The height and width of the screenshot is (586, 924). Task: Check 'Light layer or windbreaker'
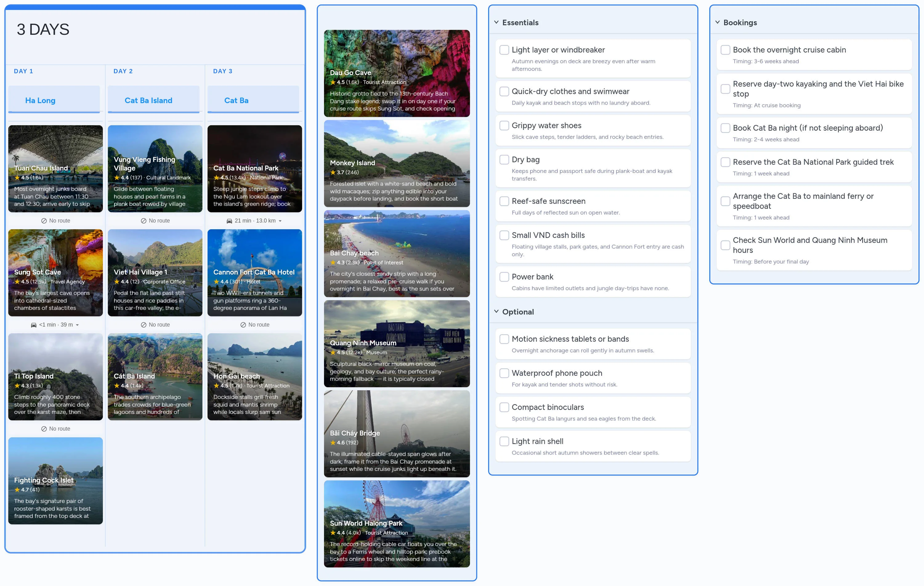(504, 50)
